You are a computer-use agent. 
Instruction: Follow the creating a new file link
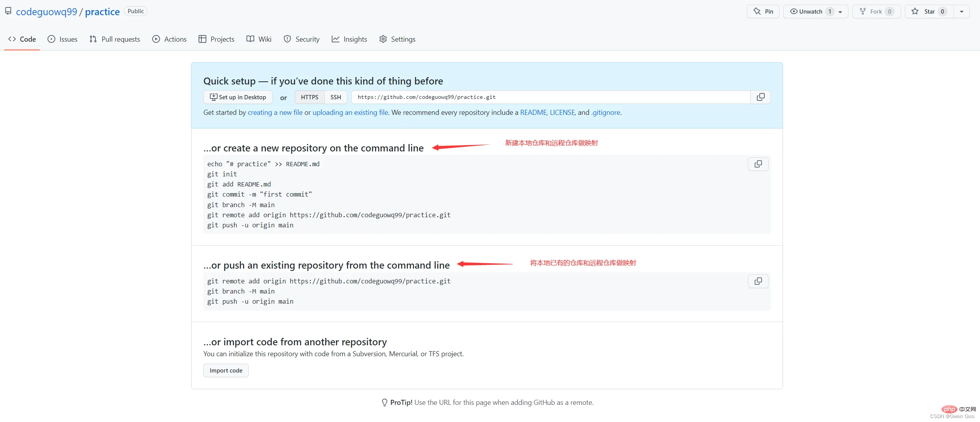[x=275, y=112]
